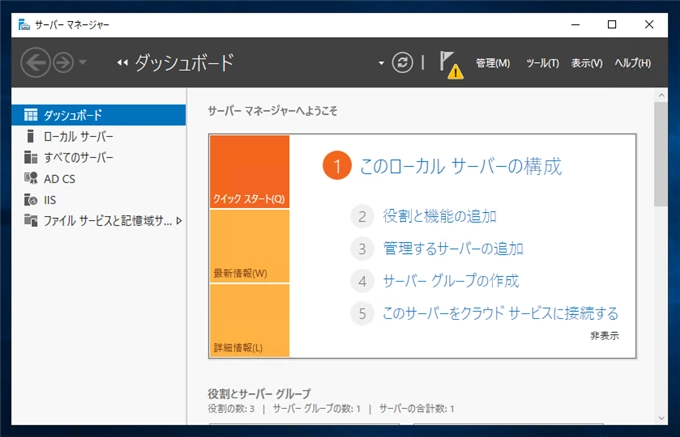Select ファイル サービスと記憶域 sidebar item
This screenshot has height=437, width=680.
click(x=99, y=221)
